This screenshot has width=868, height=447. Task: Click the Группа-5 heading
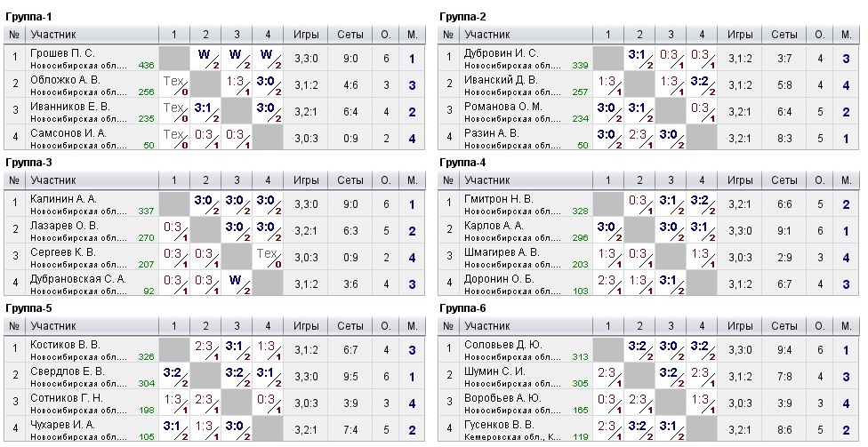pyautogui.click(x=28, y=308)
